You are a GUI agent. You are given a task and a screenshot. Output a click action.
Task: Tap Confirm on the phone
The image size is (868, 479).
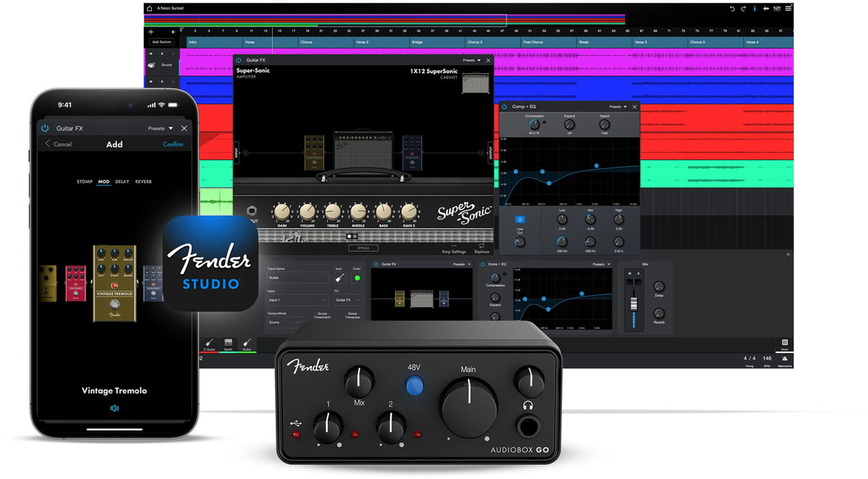pos(173,144)
